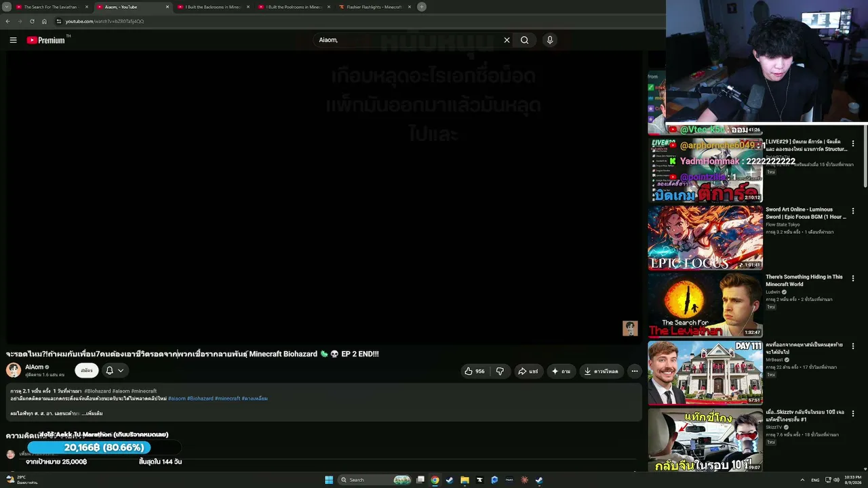The height and width of the screenshot is (488, 868).
Task: Open Google Chrome from the taskbar
Action: tap(435, 480)
